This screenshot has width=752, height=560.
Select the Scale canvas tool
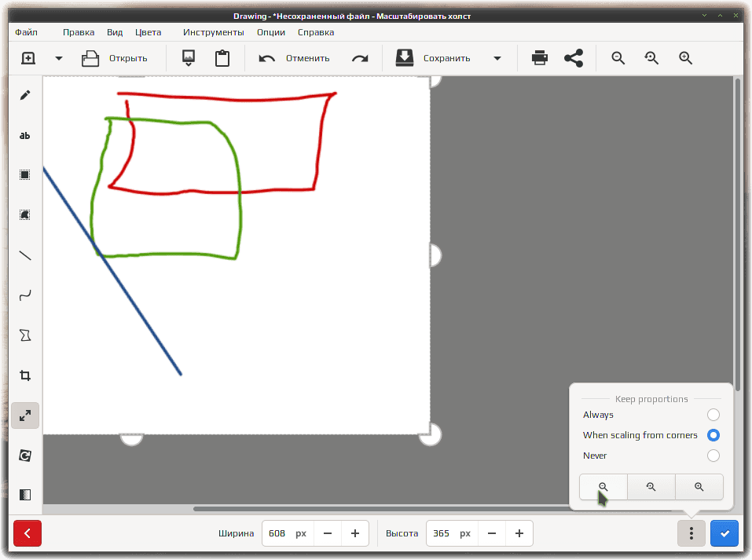[x=25, y=415]
